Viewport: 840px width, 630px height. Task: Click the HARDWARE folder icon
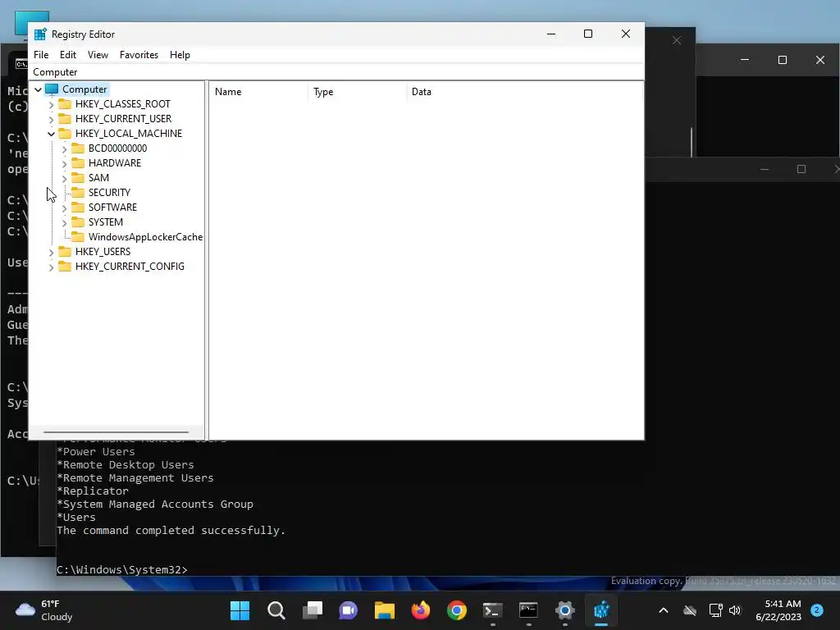pyautogui.click(x=78, y=162)
